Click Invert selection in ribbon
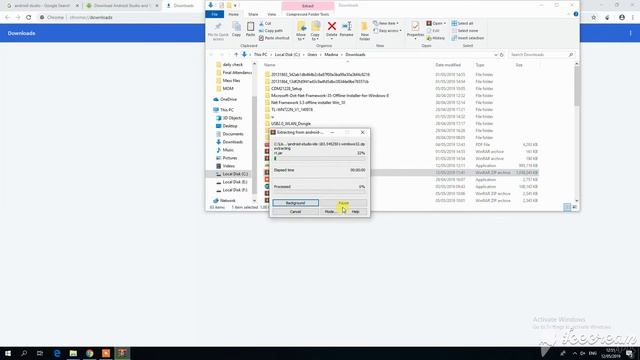Image resolution: width=640 pixels, height=360 pixels. pos(468,38)
